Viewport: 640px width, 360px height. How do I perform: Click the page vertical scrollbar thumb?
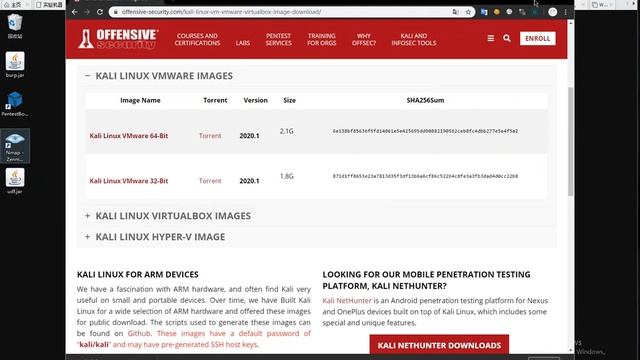tap(571, 141)
